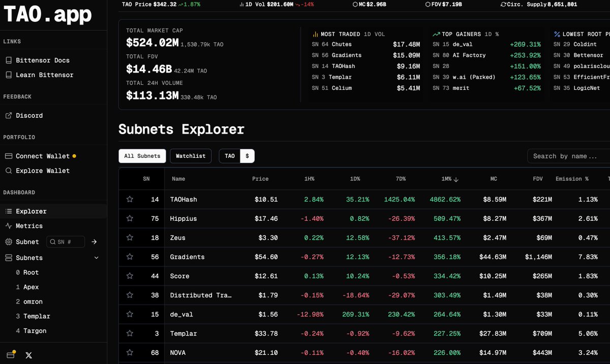610x364 pixels.
Task: Switch to All Subnets tab
Action: pos(142,156)
